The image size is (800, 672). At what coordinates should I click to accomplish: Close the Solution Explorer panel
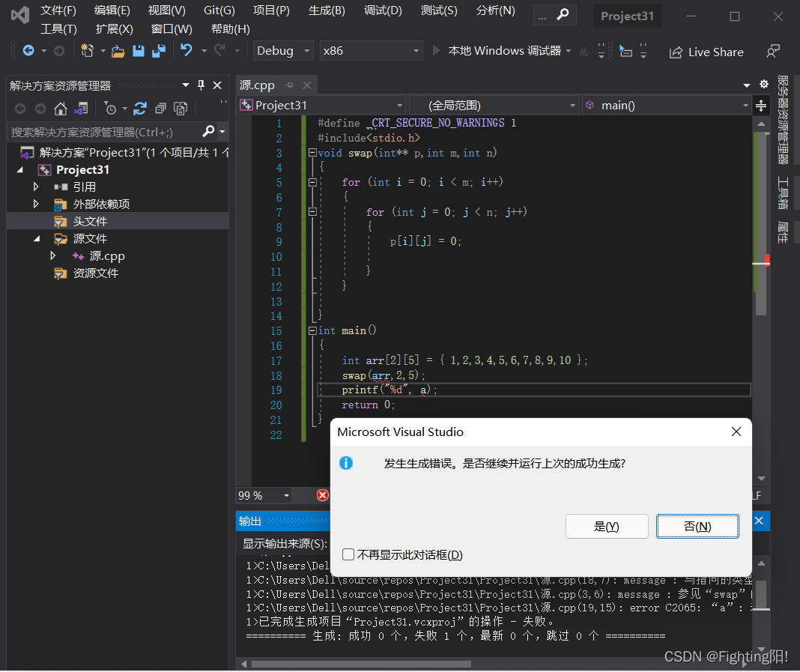217,85
